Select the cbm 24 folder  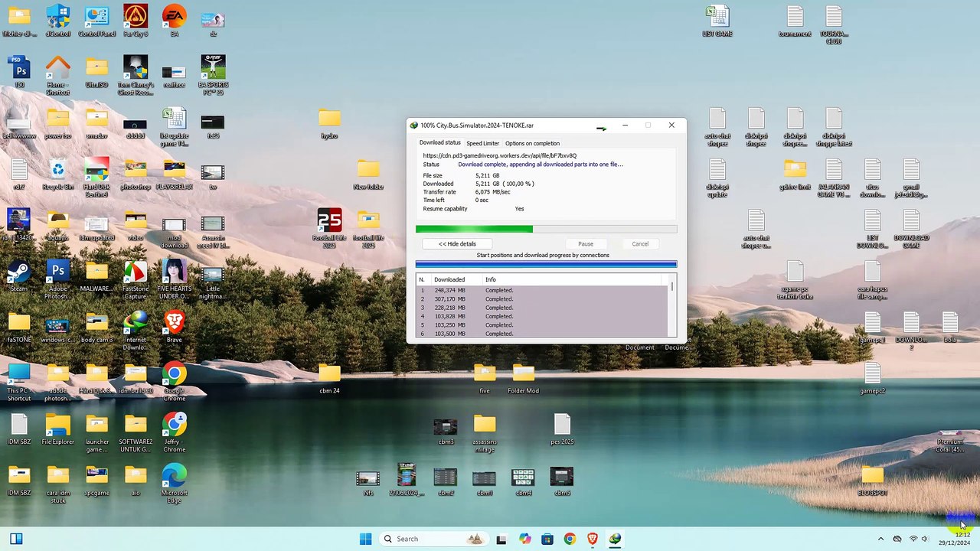(329, 378)
